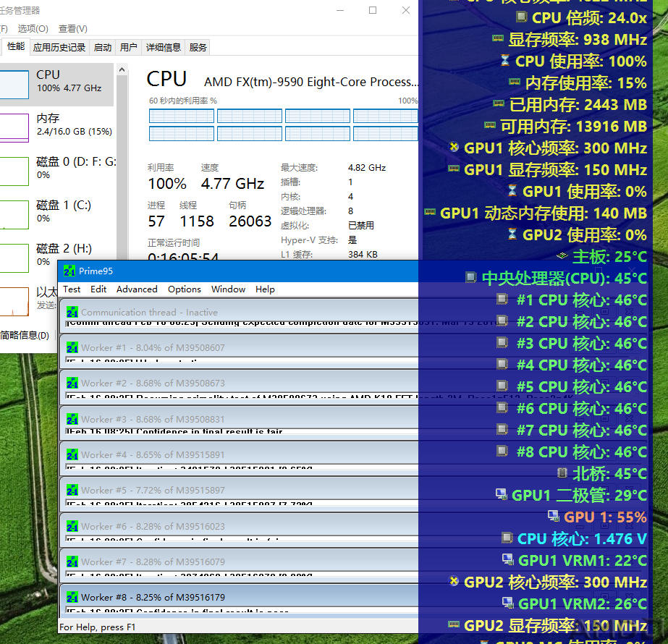Click the Worker #5 window icon
668x644 pixels.
tap(72, 491)
